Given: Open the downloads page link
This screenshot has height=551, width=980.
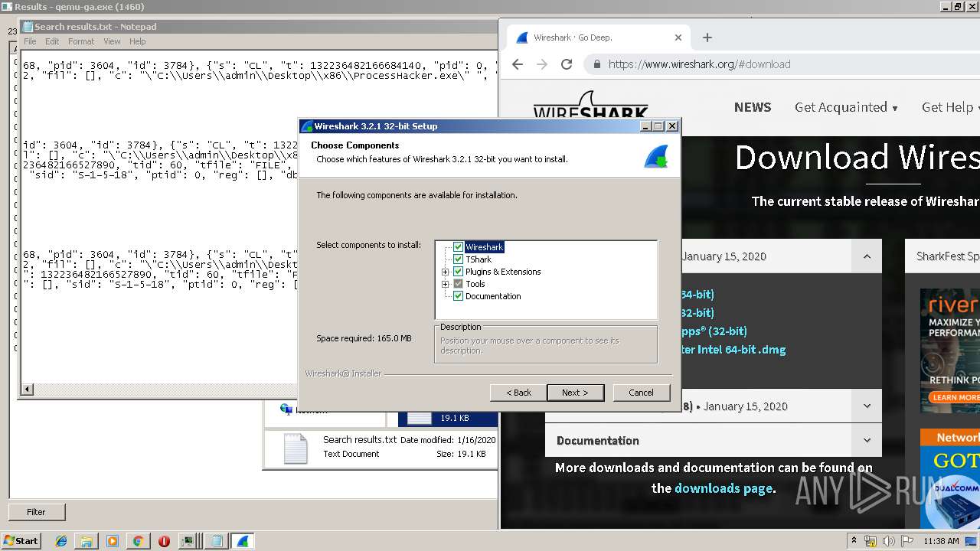Looking at the screenshot, I should tap(723, 488).
